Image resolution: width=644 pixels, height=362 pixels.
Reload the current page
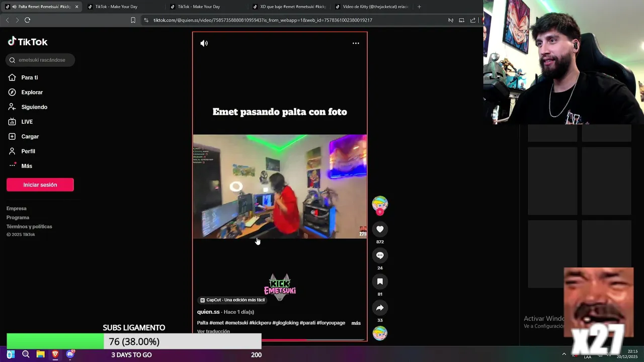click(27, 20)
